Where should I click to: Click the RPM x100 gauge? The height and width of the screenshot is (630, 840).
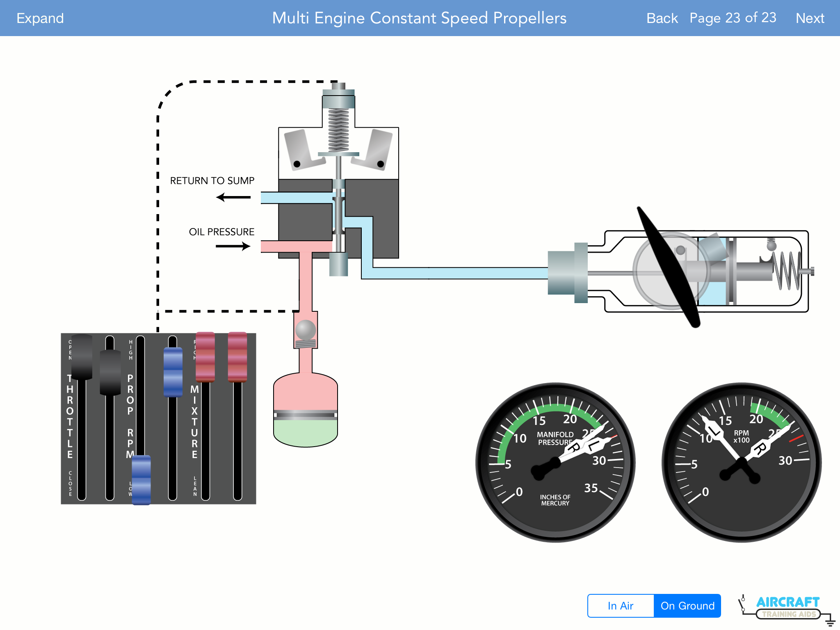tap(741, 463)
